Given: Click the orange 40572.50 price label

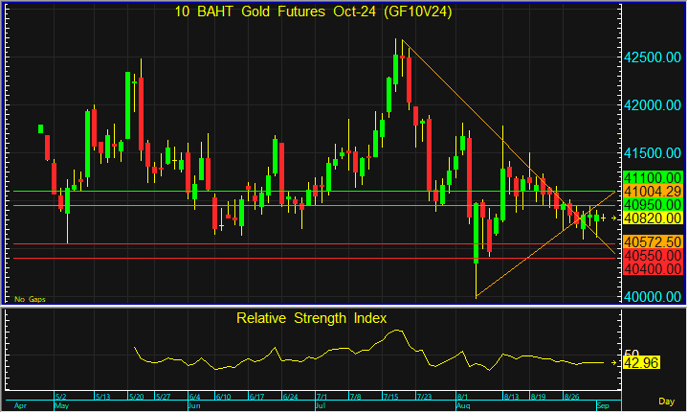Looking at the screenshot, I should point(651,242).
